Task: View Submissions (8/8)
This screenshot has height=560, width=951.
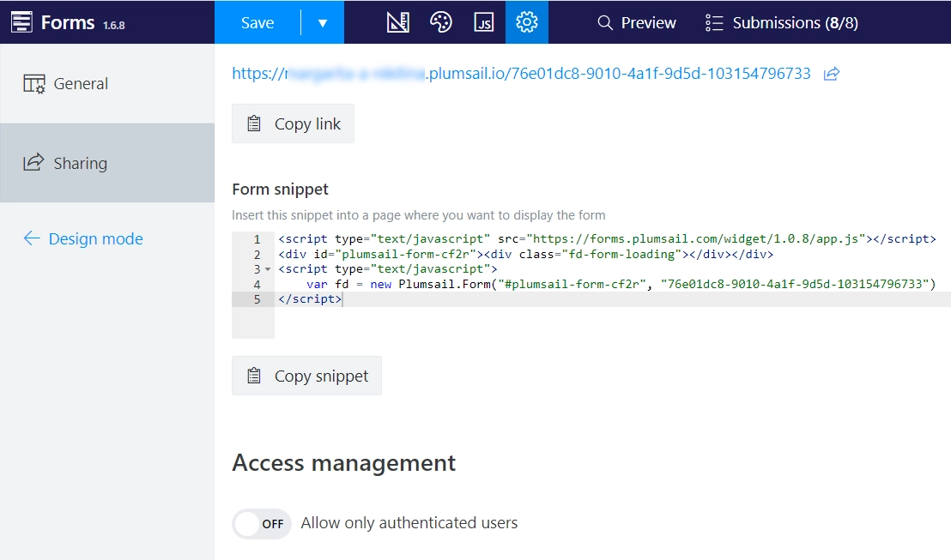Action: point(782,23)
